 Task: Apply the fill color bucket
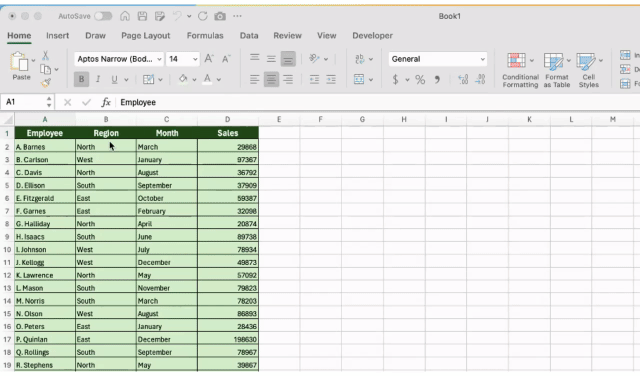coord(183,79)
